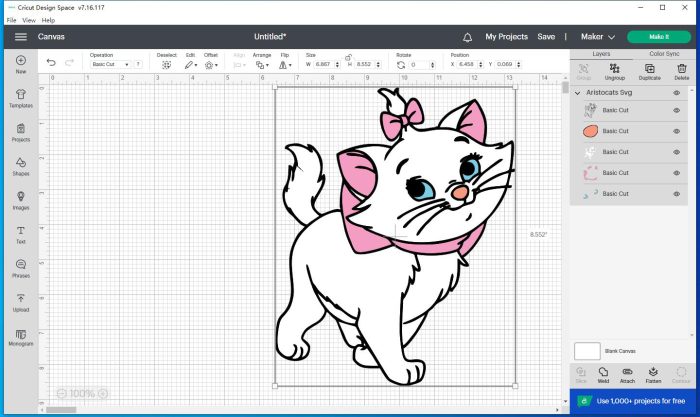Hide the pink Basic Cut layer
The image size is (700, 417).
click(677, 173)
